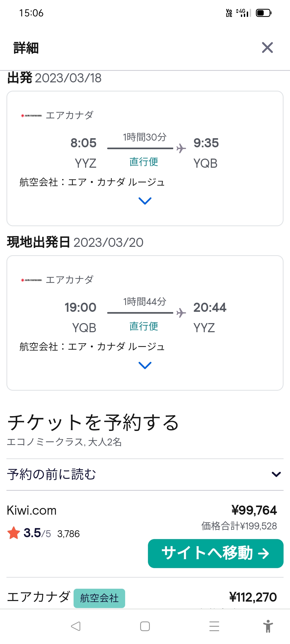Tap outbound flight airplane icon
290x644 pixels.
(x=181, y=148)
